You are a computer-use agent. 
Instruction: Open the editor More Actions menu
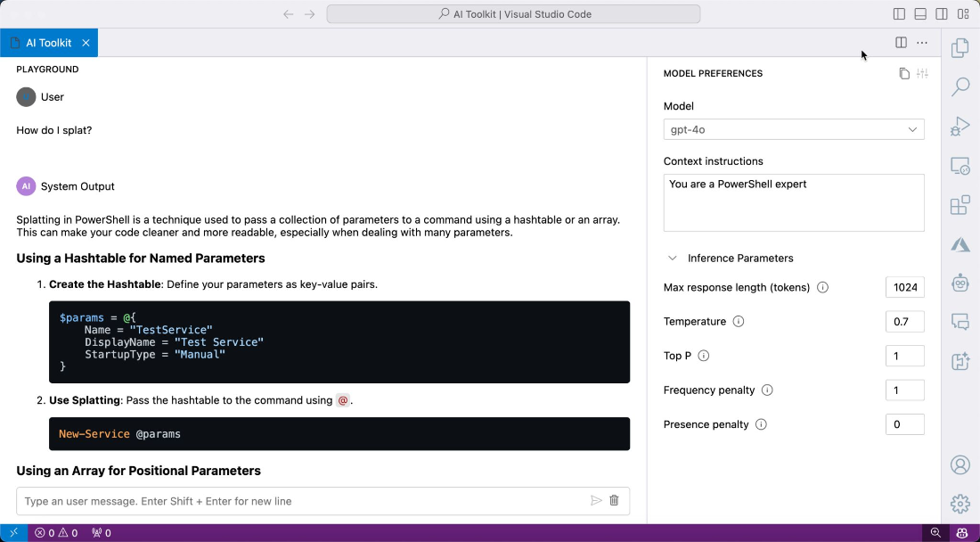pyautogui.click(x=922, y=43)
